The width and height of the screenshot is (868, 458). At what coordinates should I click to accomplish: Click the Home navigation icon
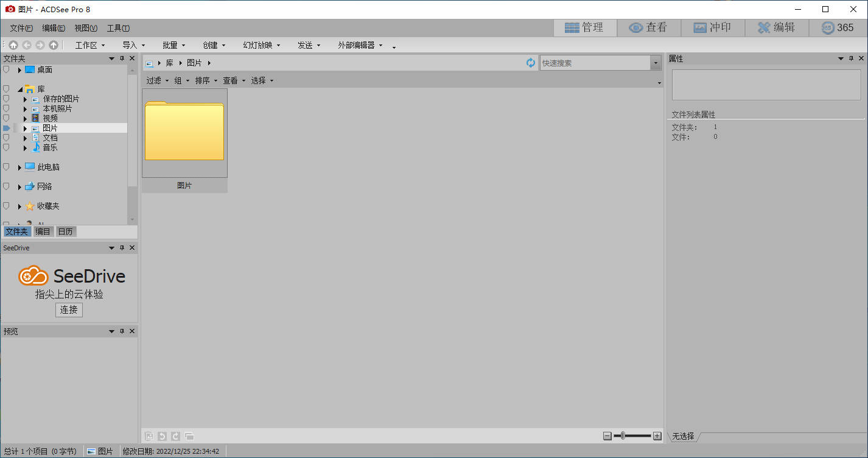coord(13,45)
